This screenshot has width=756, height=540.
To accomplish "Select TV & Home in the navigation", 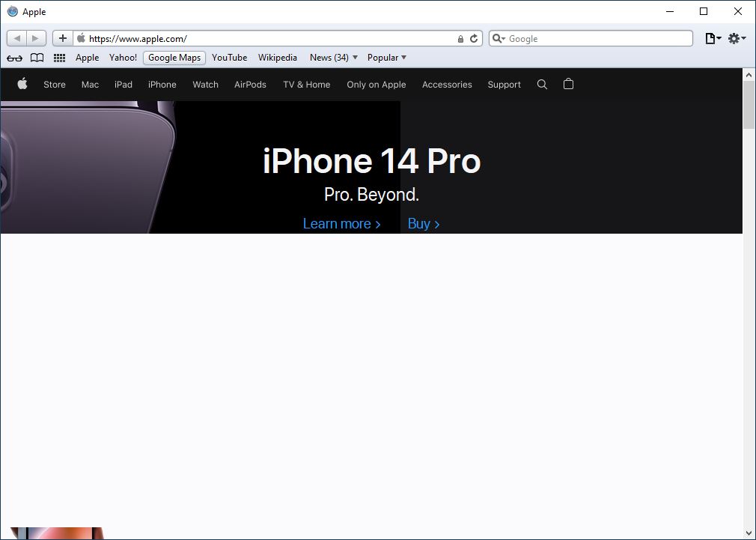I will click(307, 85).
